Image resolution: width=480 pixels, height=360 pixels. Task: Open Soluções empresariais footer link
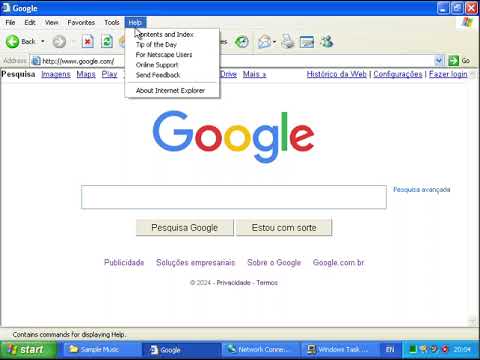pyautogui.click(x=196, y=262)
